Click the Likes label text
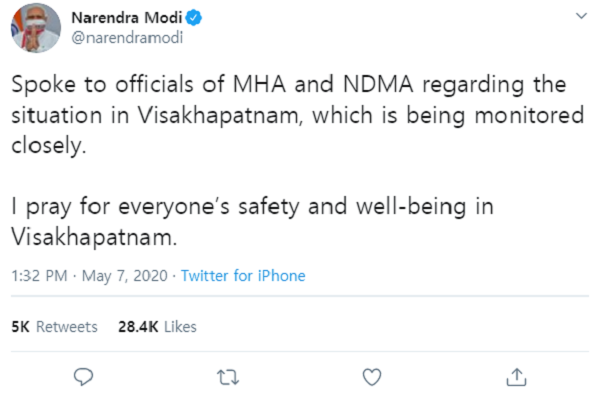 [180, 327]
